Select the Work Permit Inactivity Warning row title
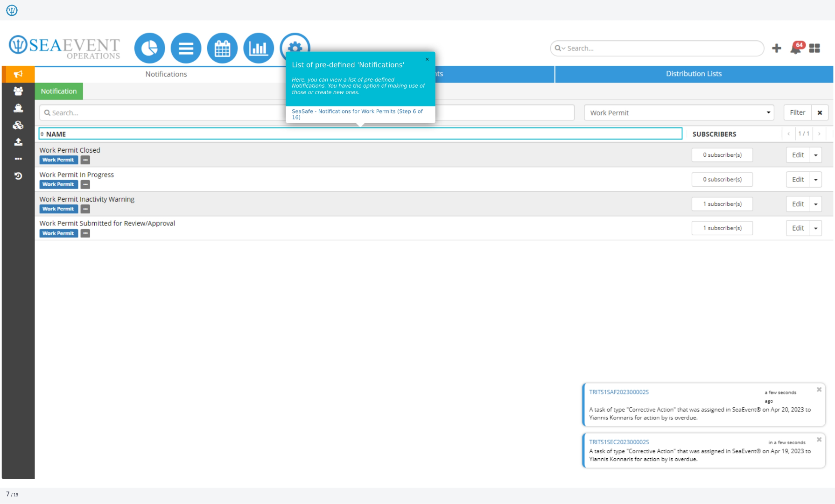The width and height of the screenshot is (835, 504). tap(87, 199)
